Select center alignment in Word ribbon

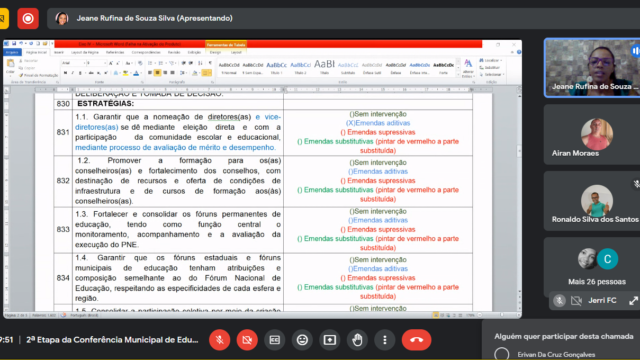[158, 73]
